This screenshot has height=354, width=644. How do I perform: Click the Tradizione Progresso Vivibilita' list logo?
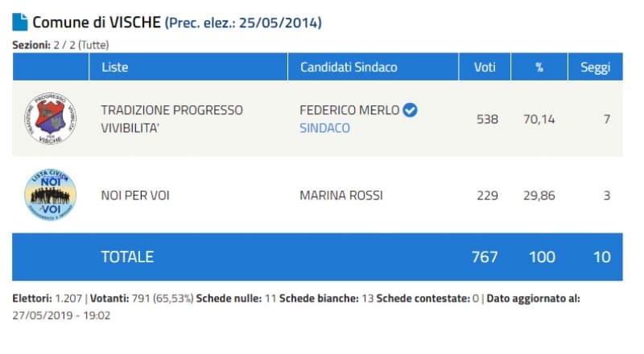(51, 118)
